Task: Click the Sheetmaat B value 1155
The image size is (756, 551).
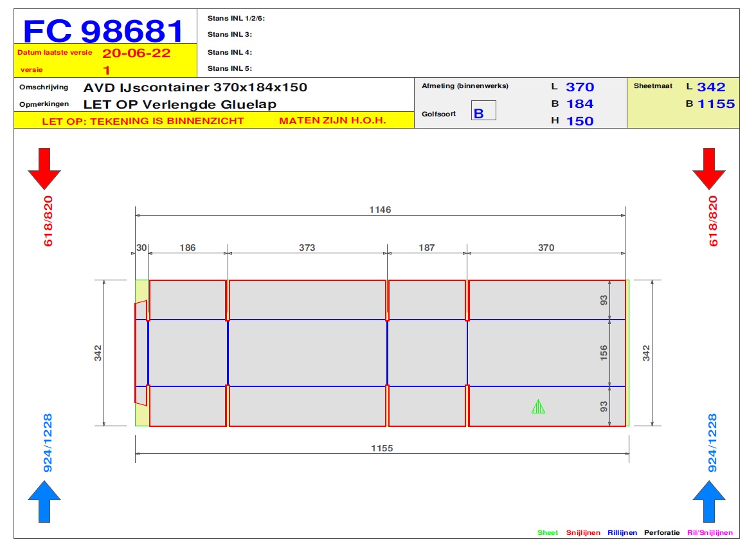Action: click(x=716, y=104)
